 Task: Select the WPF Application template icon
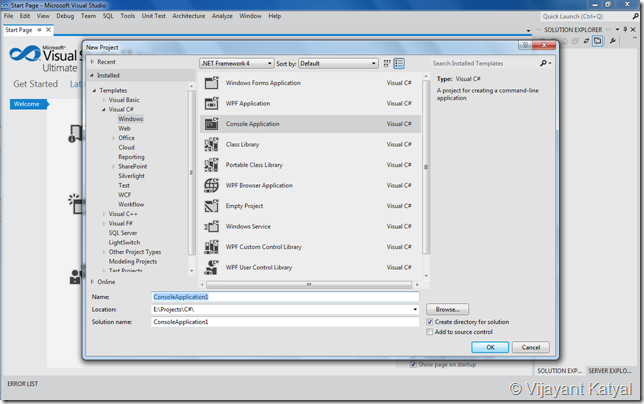tap(212, 103)
